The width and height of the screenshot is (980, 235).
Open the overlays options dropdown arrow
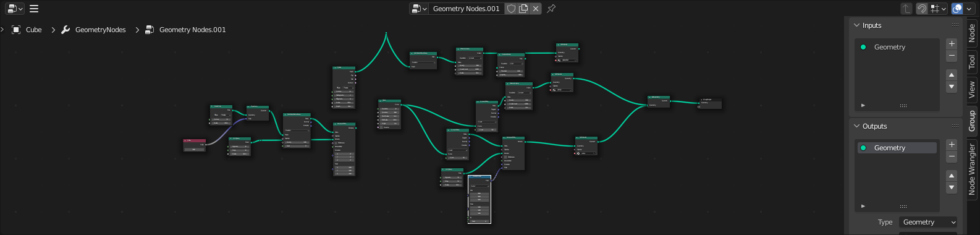tap(969, 9)
